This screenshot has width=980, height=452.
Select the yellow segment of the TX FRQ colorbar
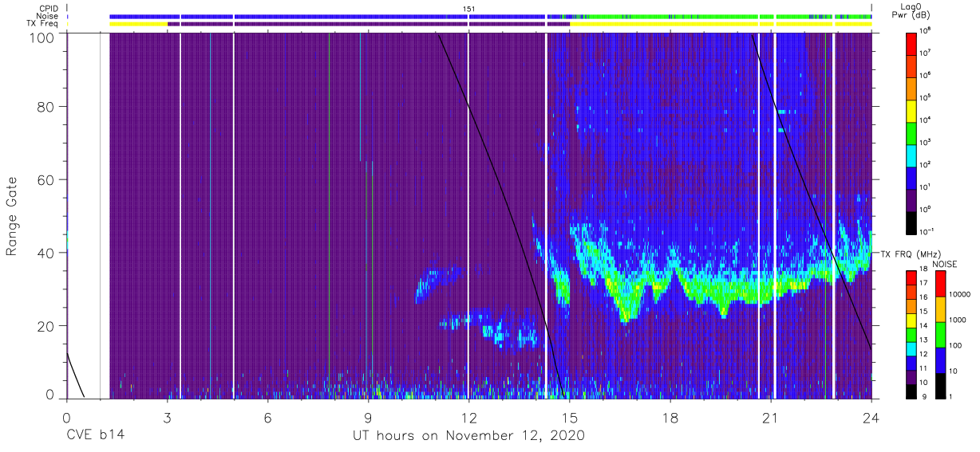(912, 320)
